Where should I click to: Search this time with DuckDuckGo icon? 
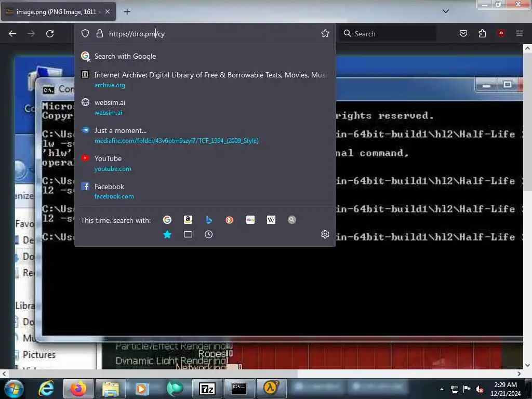[x=229, y=220]
